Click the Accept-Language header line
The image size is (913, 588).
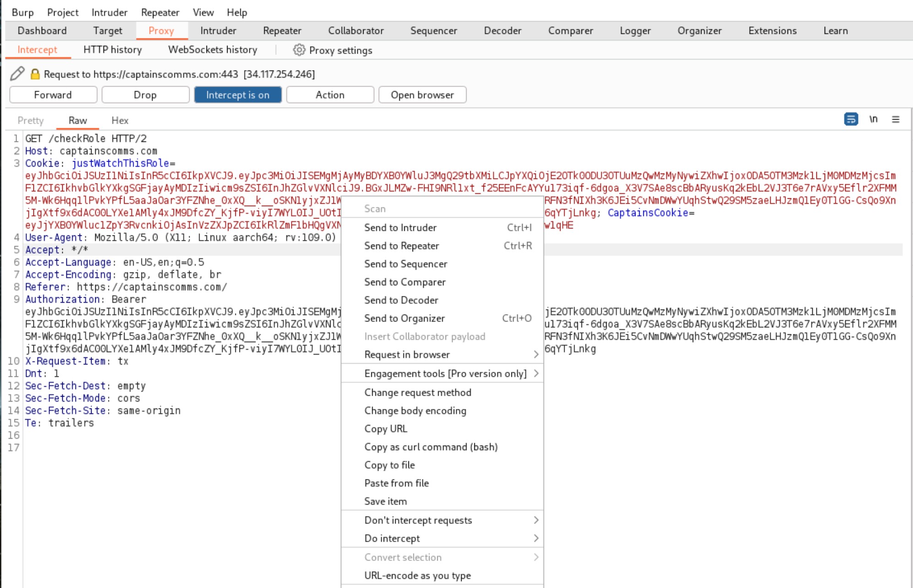tap(114, 262)
